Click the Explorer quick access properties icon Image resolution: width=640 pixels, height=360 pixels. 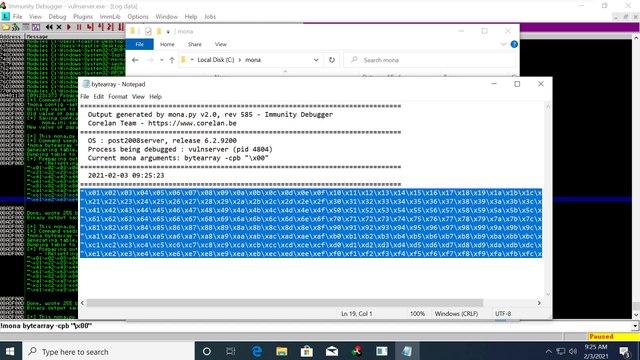[x=148, y=31]
